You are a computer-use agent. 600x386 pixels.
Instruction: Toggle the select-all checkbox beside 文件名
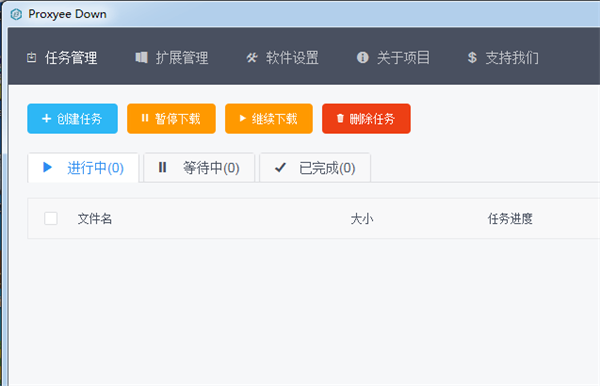click(x=51, y=218)
